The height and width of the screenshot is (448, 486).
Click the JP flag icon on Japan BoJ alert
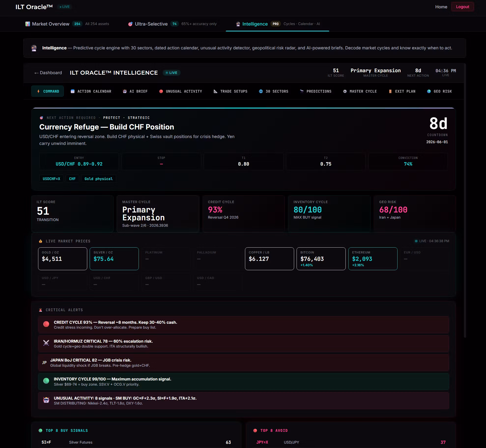[x=44, y=363]
